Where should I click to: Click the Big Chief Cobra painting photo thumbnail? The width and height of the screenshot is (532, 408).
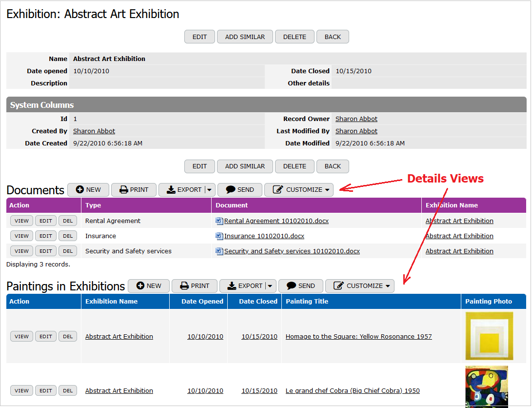pyautogui.click(x=487, y=387)
